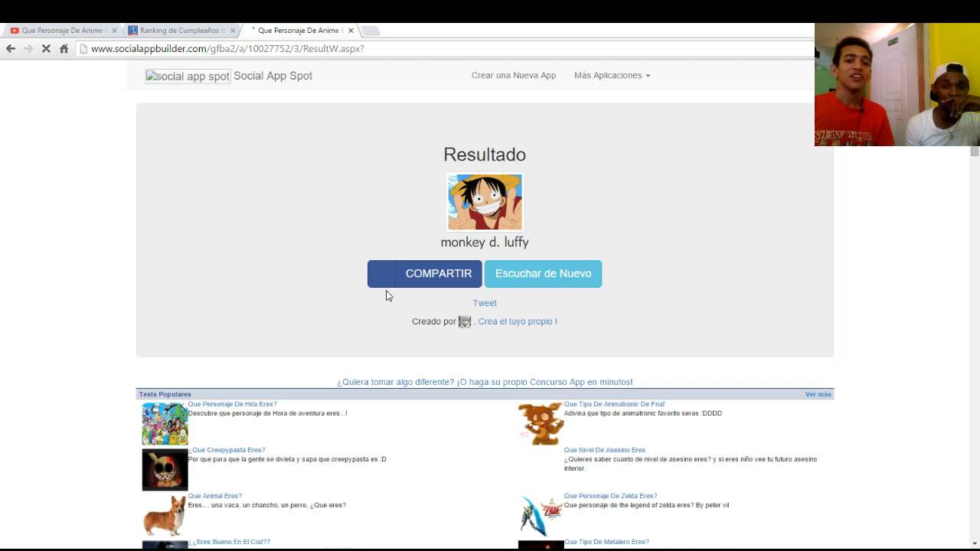Viewport: 980px width, 551px height.
Task: Click the corgi dog thumbnail
Action: (165, 516)
